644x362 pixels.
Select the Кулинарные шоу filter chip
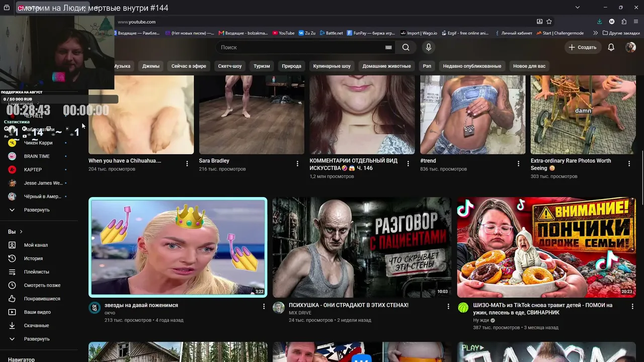(x=332, y=66)
